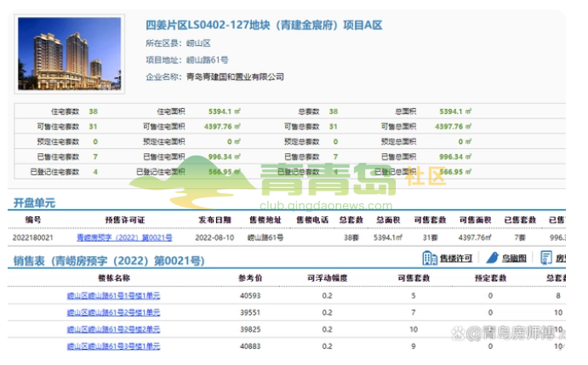This screenshot has height=365, width=588.
Task: Open the 售楼许可 link
Action: tap(456, 259)
